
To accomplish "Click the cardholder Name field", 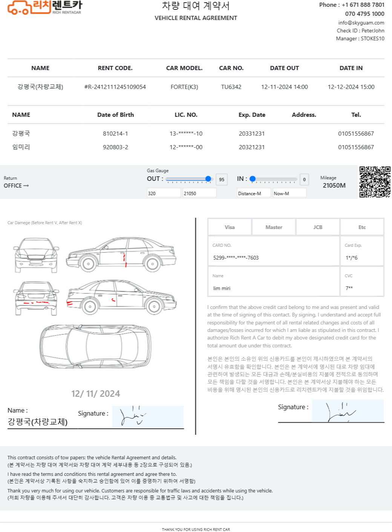I will pyautogui.click(x=274, y=288).
